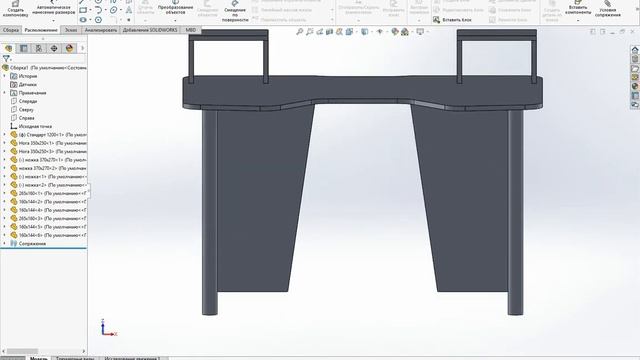640x360 pixels.
Task: Switch to Добавления SOLIDWORKS tab
Action: tap(150, 30)
